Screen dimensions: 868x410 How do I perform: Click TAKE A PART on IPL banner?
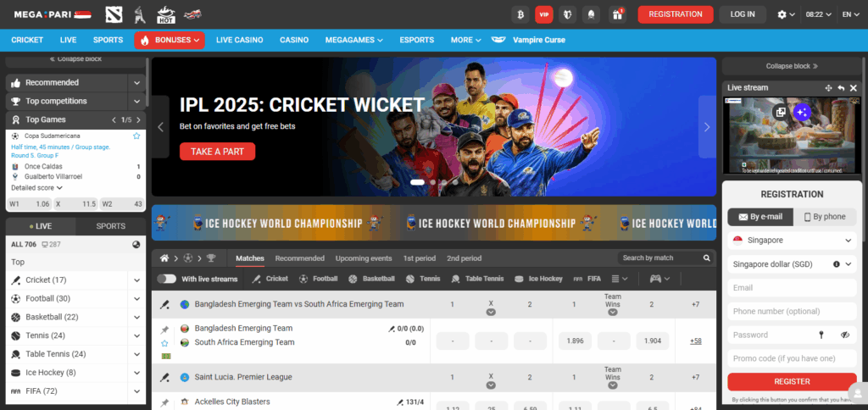(218, 152)
